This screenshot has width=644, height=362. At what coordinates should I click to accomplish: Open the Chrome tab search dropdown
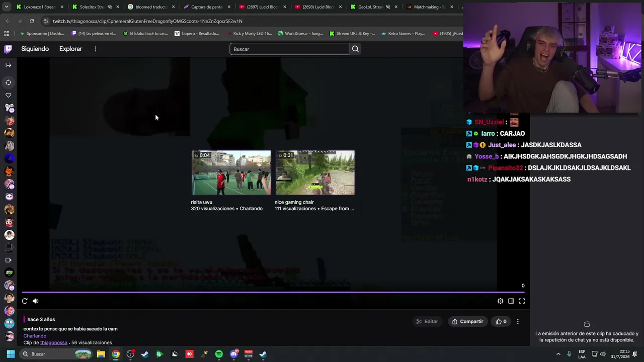pos(7,7)
